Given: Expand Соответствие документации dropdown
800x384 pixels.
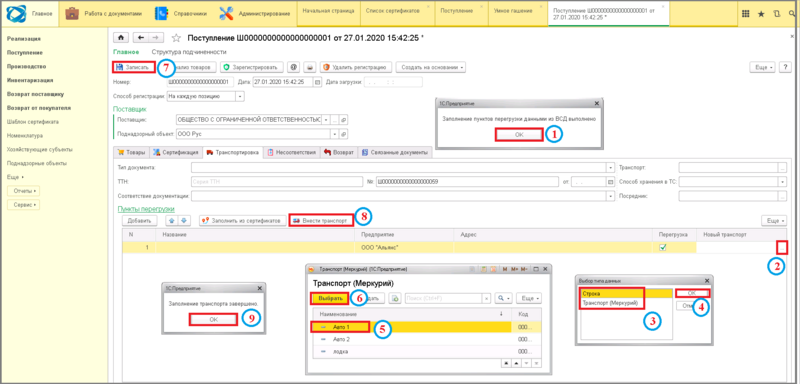Looking at the screenshot, I should 610,195.
